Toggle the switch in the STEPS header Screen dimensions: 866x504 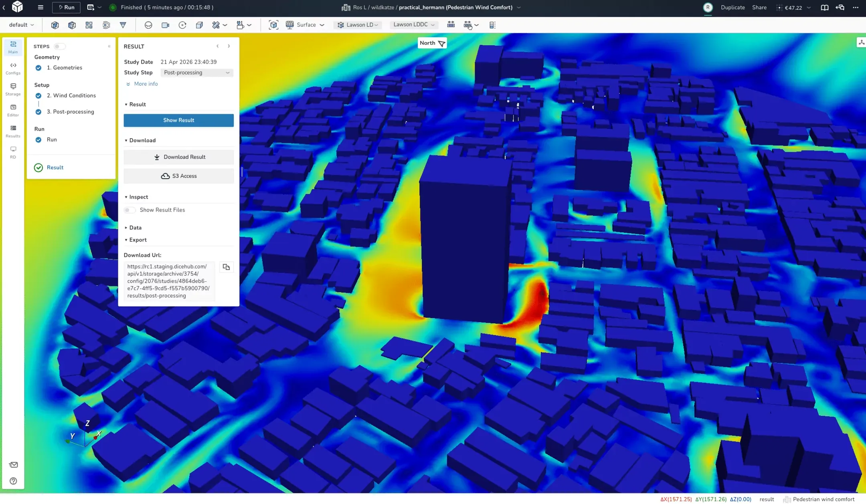[60, 46]
